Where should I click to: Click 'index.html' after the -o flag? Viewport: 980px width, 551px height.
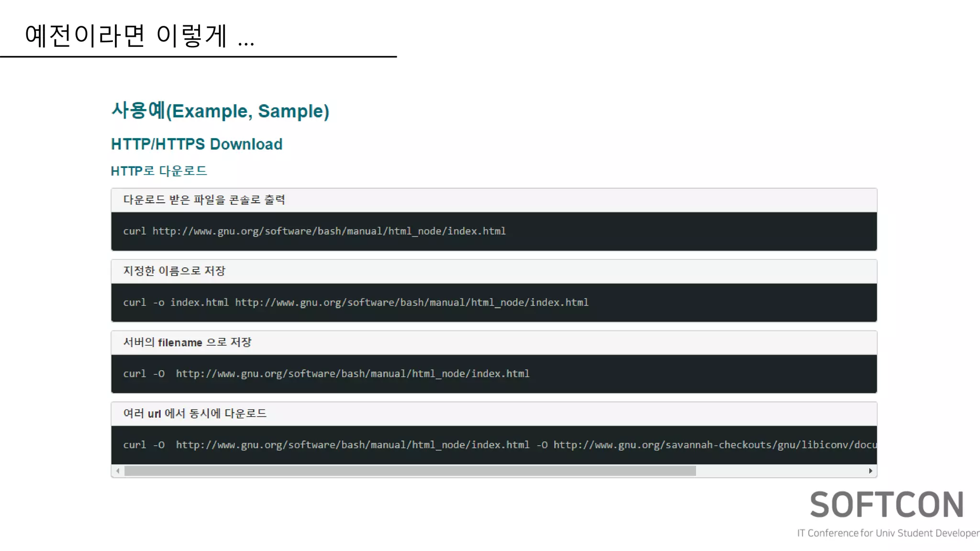(199, 303)
